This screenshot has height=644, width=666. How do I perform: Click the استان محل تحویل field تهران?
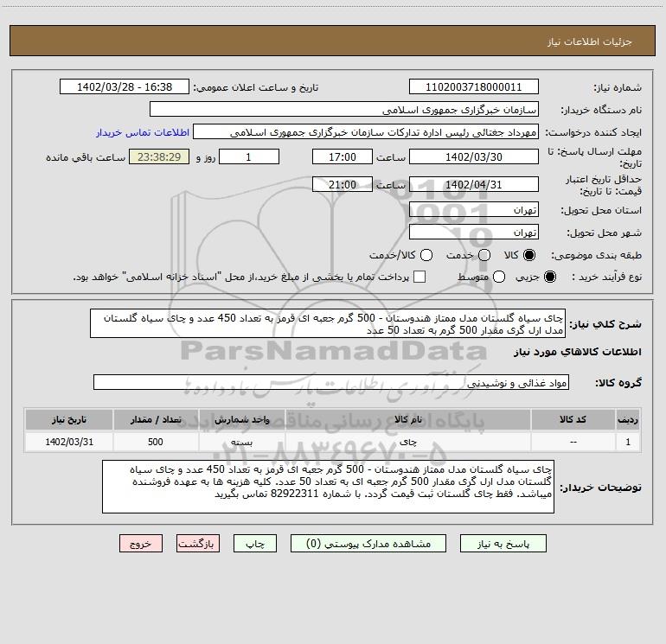[474, 209]
